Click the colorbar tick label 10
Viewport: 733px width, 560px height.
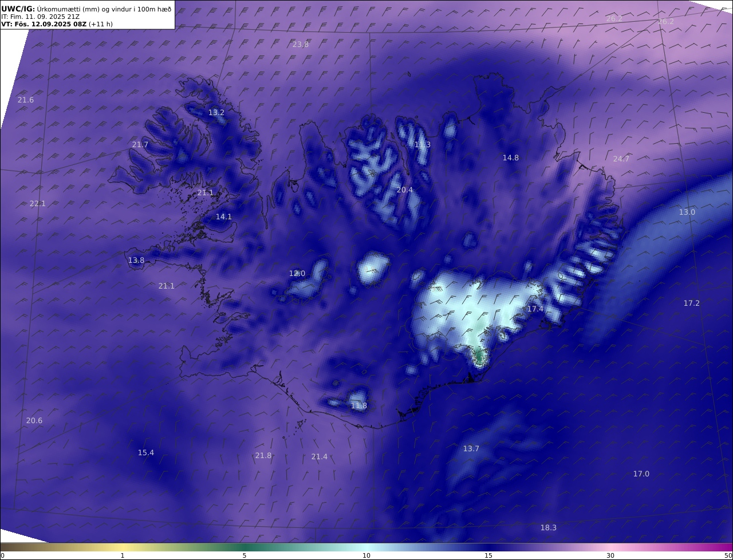366,556
